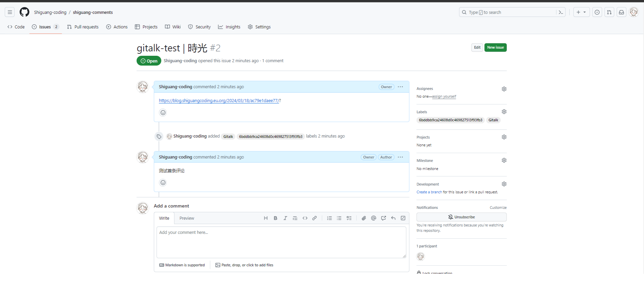Open the repository Settings tab
The width and height of the screenshot is (644, 291).
tap(259, 27)
